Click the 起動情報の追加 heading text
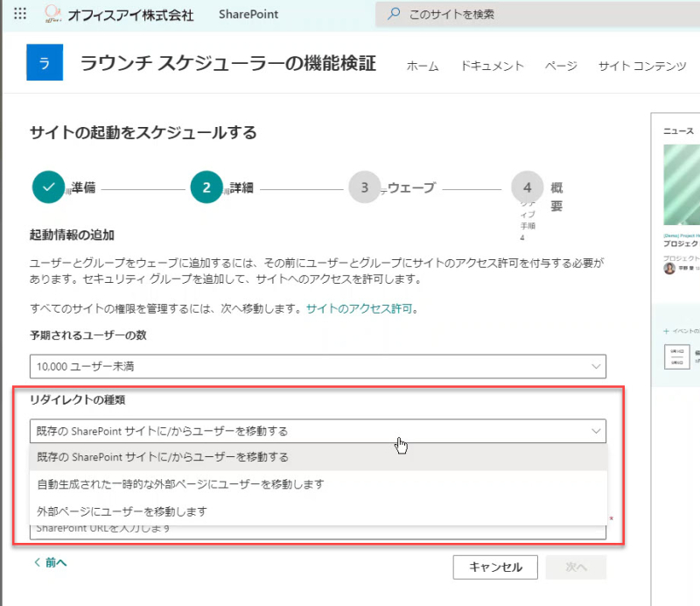 pos(72,235)
